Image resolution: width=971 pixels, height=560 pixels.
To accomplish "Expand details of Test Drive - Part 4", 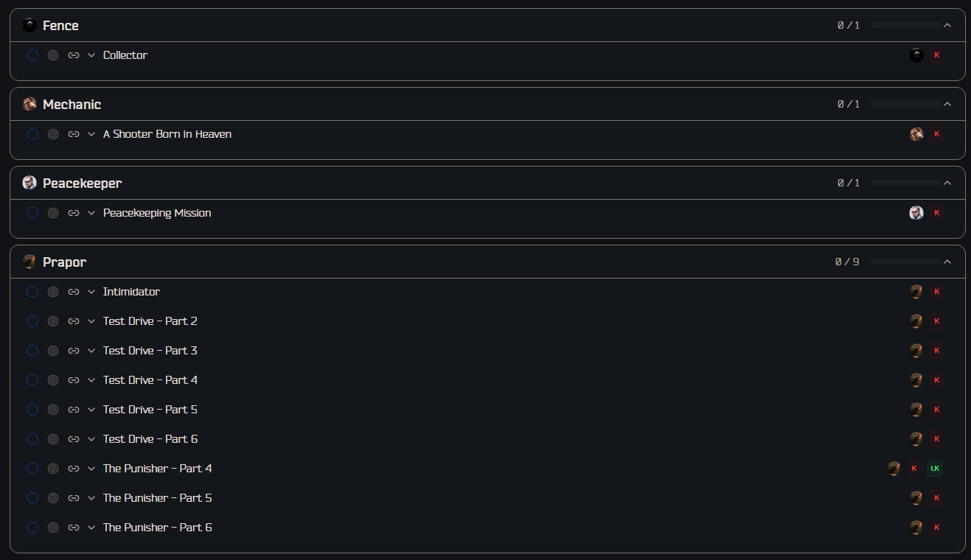I will pos(91,380).
